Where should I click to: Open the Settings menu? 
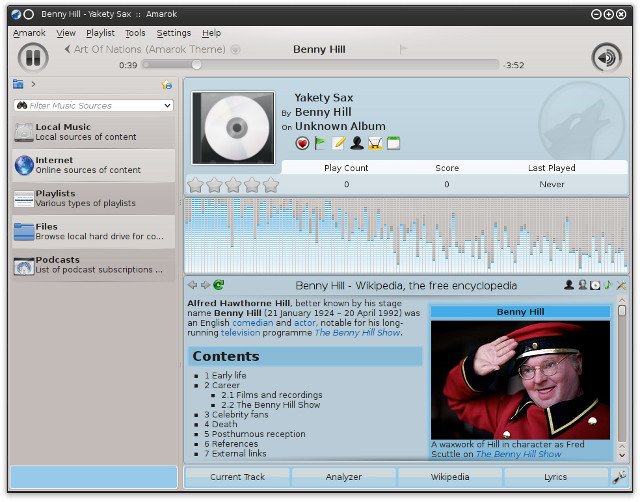[173, 33]
